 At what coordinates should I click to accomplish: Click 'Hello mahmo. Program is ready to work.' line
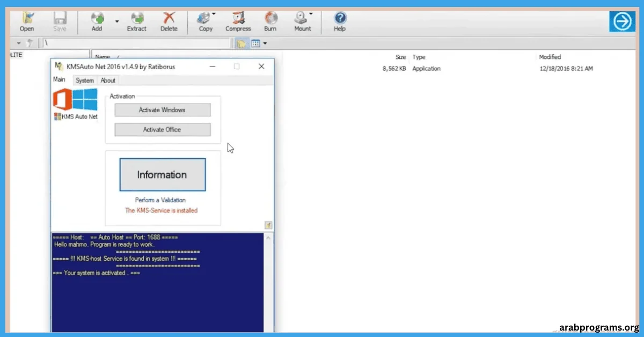pyautogui.click(x=104, y=244)
